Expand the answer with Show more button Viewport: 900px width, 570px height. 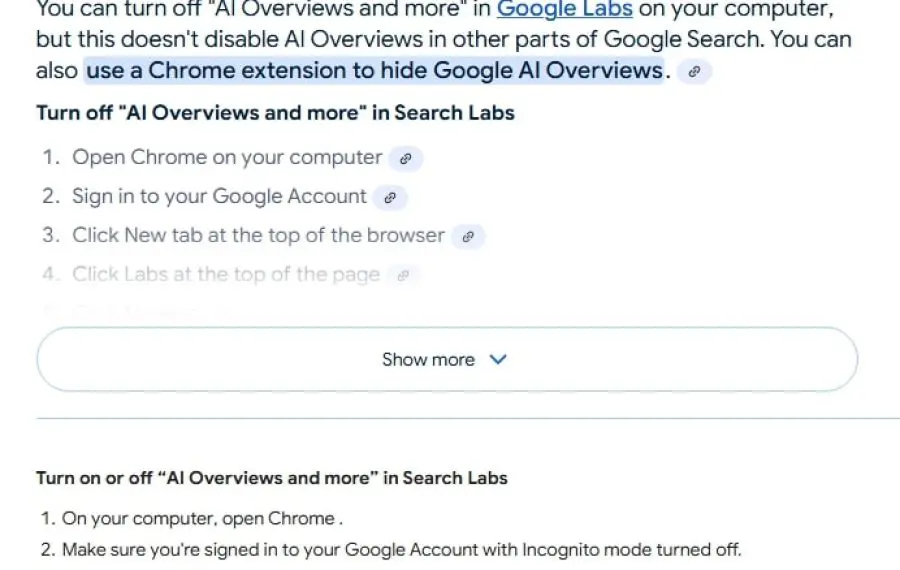447,359
